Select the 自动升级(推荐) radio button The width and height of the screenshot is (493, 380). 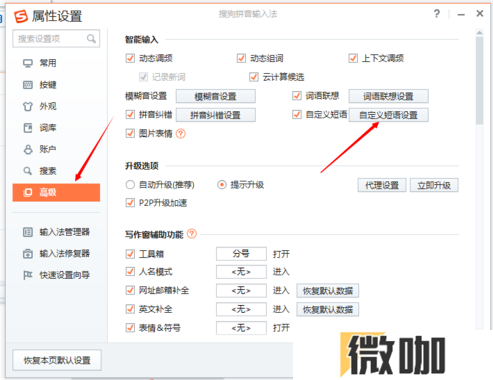(x=130, y=185)
